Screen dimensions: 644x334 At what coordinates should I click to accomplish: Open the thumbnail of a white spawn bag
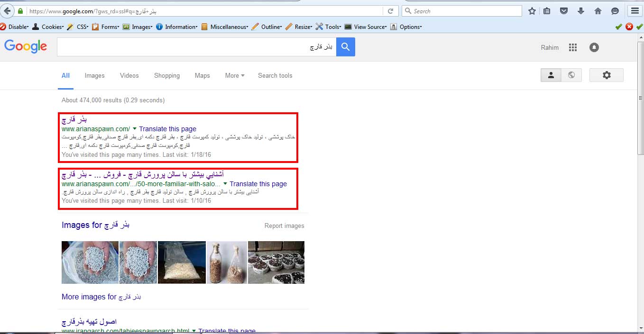tap(182, 262)
